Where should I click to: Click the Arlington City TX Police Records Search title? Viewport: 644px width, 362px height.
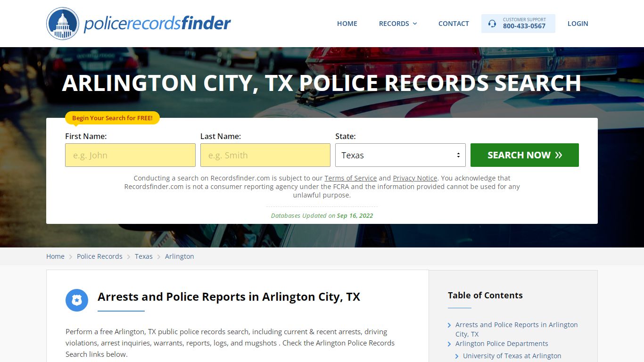tap(322, 83)
